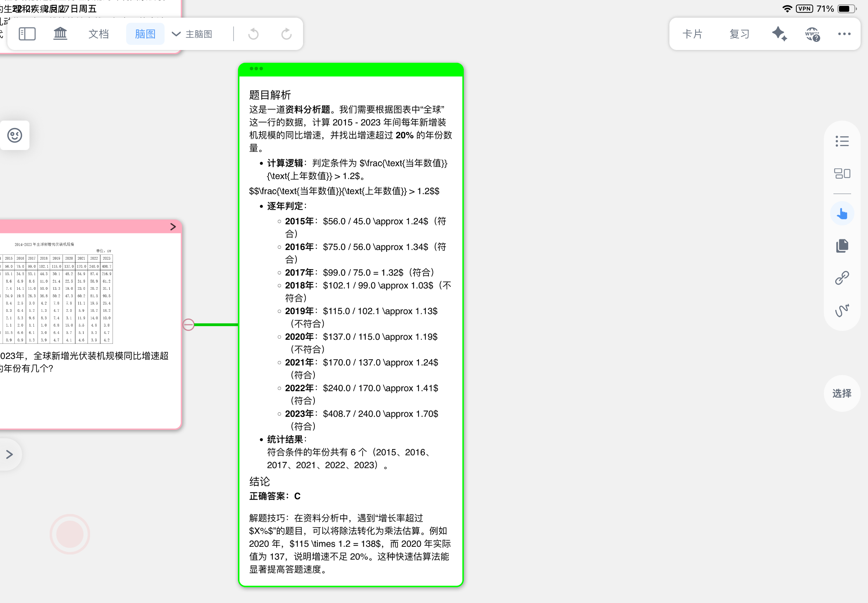
Task: Open the three-dot more menu
Action: pyautogui.click(x=844, y=34)
